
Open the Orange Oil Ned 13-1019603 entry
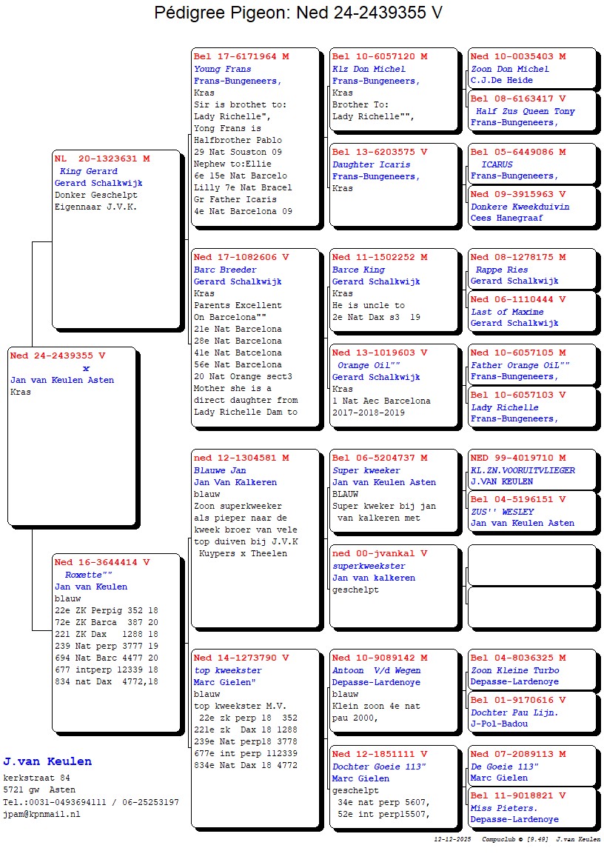pyautogui.click(x=394, y=384)
